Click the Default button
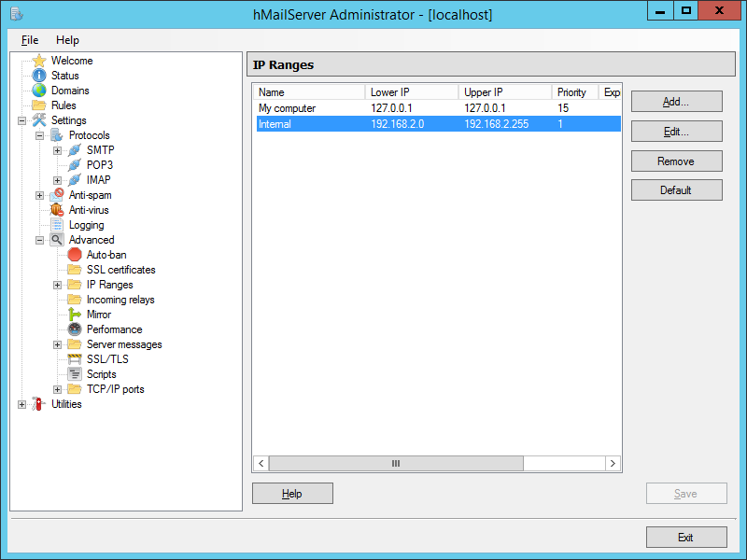This screenshot has height=560, width=747. [x=676, y=190]
